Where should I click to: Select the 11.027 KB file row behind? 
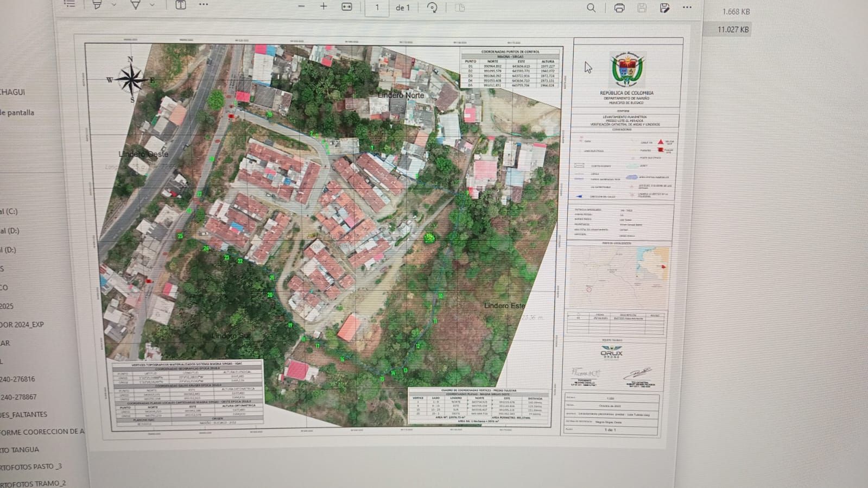click(x=733, y=30)
